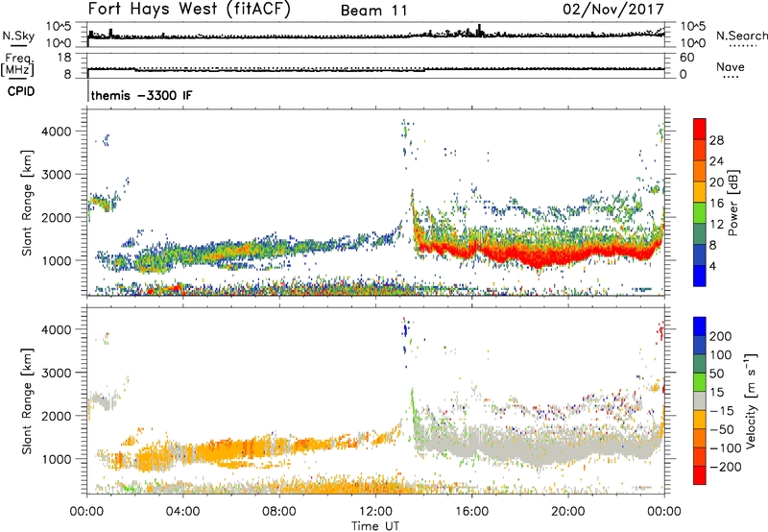Click the 'Nave' legend label

pos(731,66)
